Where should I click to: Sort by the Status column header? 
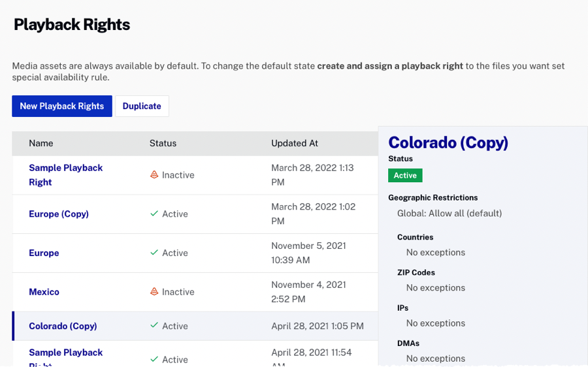click(163, 143)
